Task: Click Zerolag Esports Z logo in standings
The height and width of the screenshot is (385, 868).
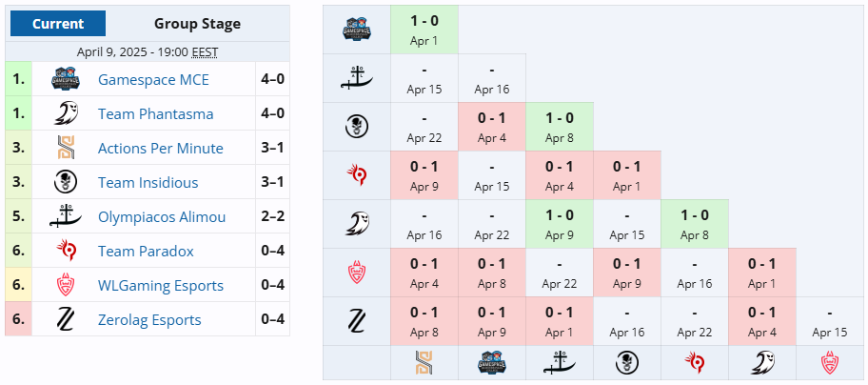Action: (66, 319)
